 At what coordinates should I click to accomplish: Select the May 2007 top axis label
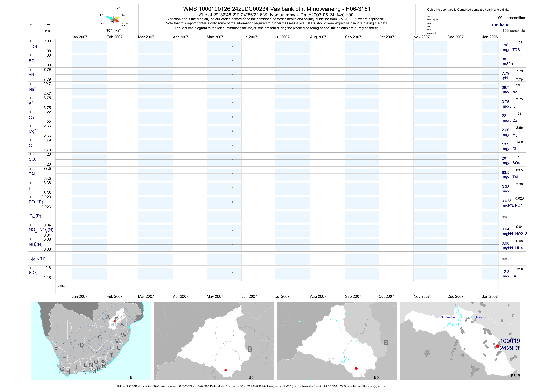[x=215, y=37]
